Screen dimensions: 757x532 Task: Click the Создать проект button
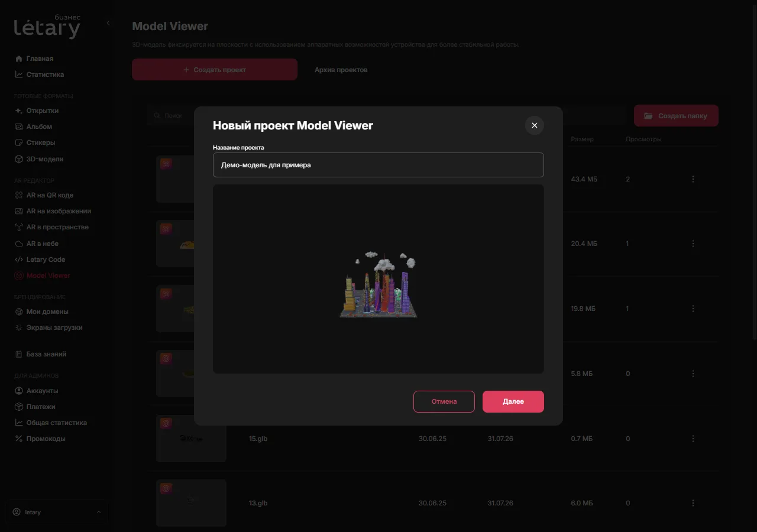click(x=215, y=70)
